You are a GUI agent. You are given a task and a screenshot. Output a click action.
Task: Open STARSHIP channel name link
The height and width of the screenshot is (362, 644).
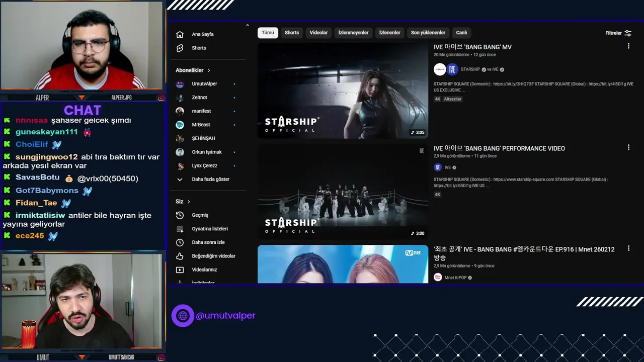[x=470, y=69]
